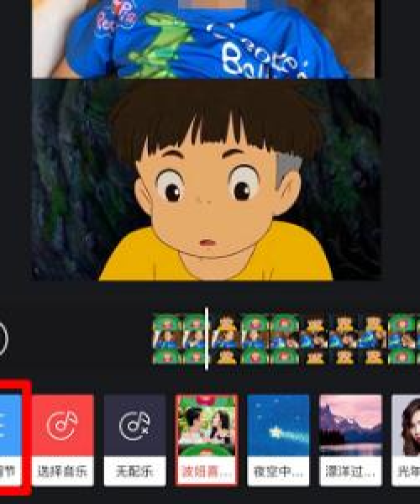Choose the mountain lake 漂洋过 music cover
The image size is (420, 504).
350,425
